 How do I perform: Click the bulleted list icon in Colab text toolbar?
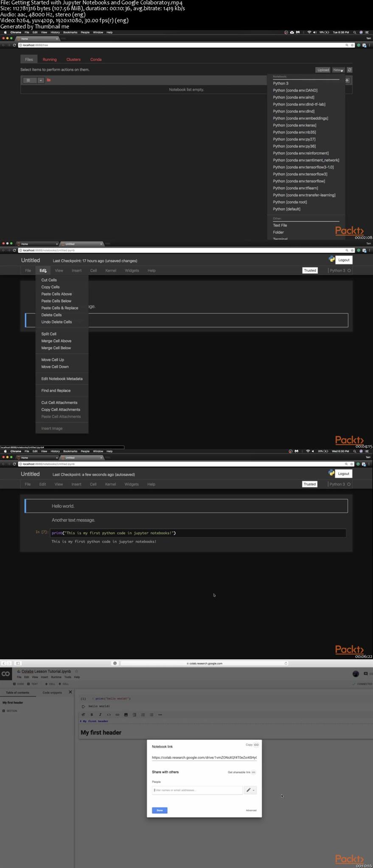click(x=151, y=715)
